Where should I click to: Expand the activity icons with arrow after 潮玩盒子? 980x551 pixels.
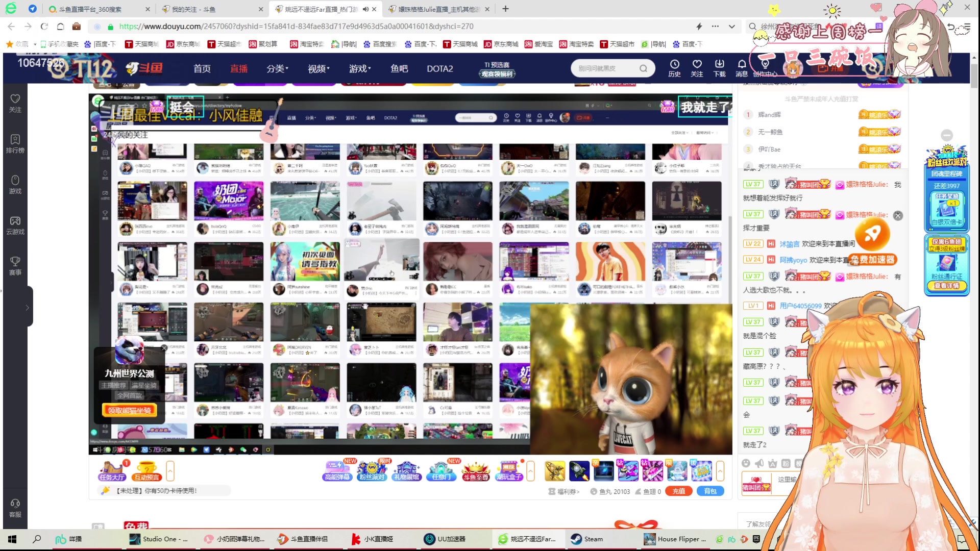[x=531, y=471]
